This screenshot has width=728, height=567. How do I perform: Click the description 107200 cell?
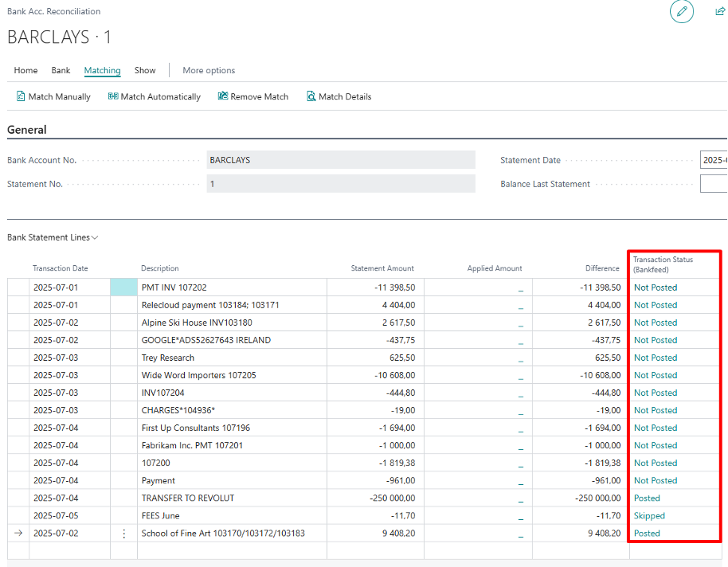coord(232,463)
